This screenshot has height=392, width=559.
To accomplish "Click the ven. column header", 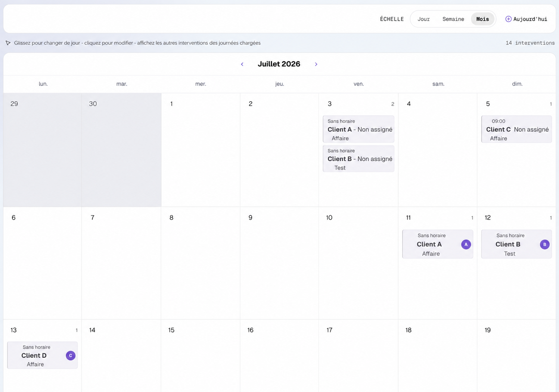I will 358,84.
